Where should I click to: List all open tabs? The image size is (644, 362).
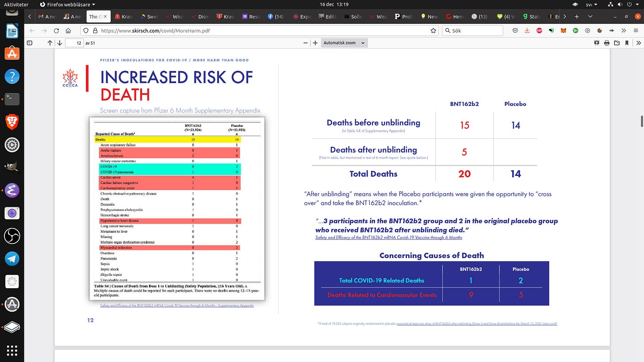click(591, 16)
